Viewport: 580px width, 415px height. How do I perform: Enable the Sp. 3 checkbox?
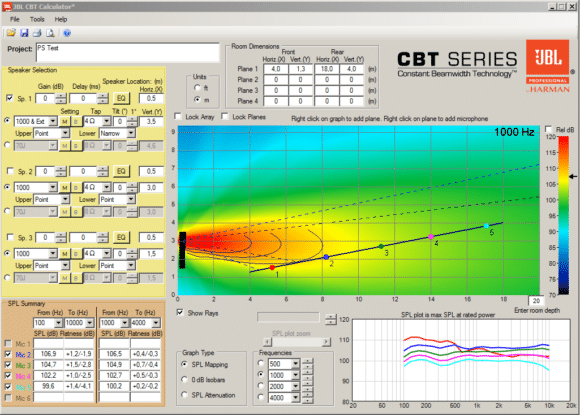[x=10, y=237]
